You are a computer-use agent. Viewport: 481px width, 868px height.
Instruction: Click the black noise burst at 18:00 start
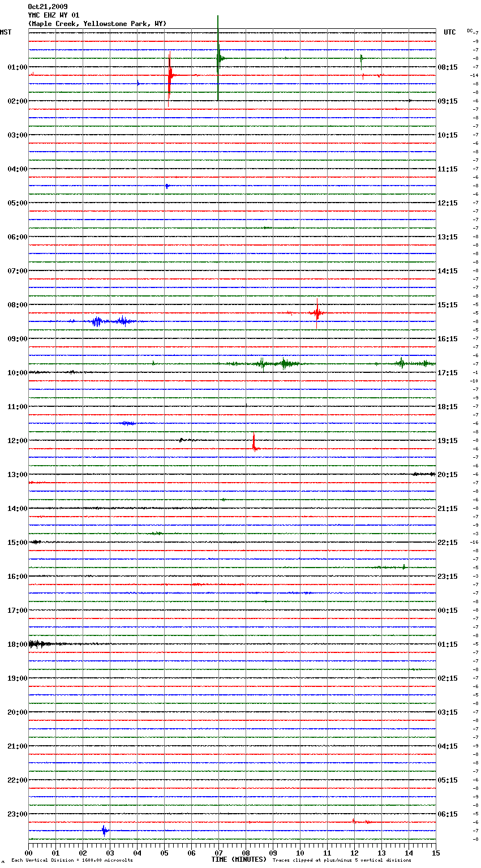[x=42, y=644]
